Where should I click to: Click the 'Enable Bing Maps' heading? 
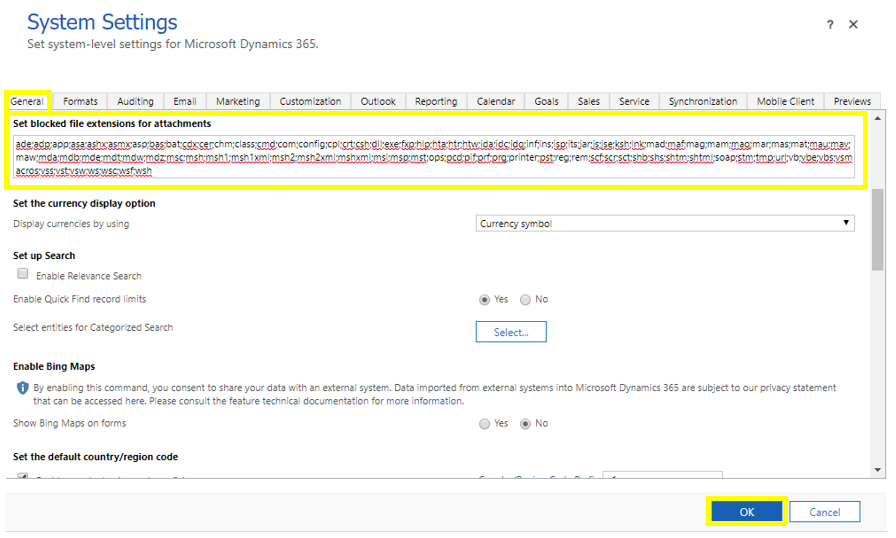pos(54,367)
